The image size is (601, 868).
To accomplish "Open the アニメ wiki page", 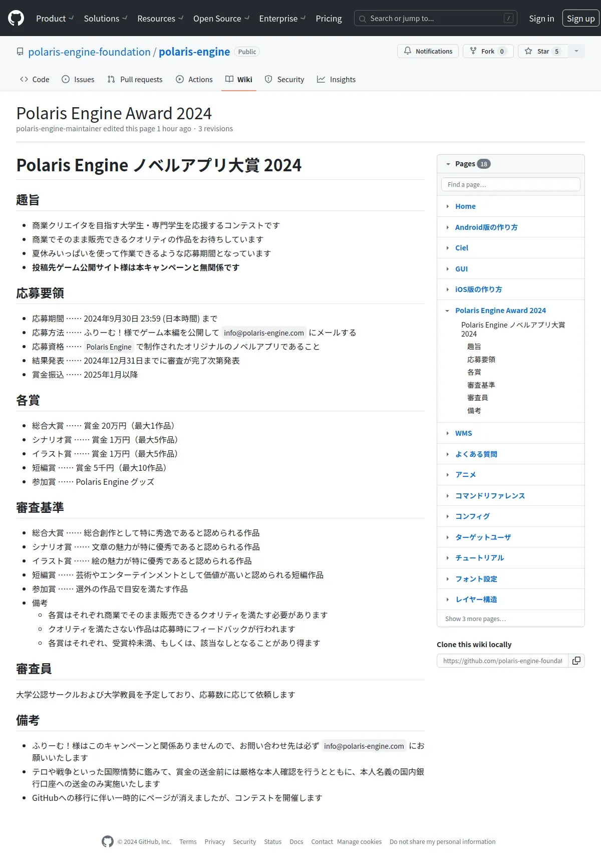I will pos(466,475).
